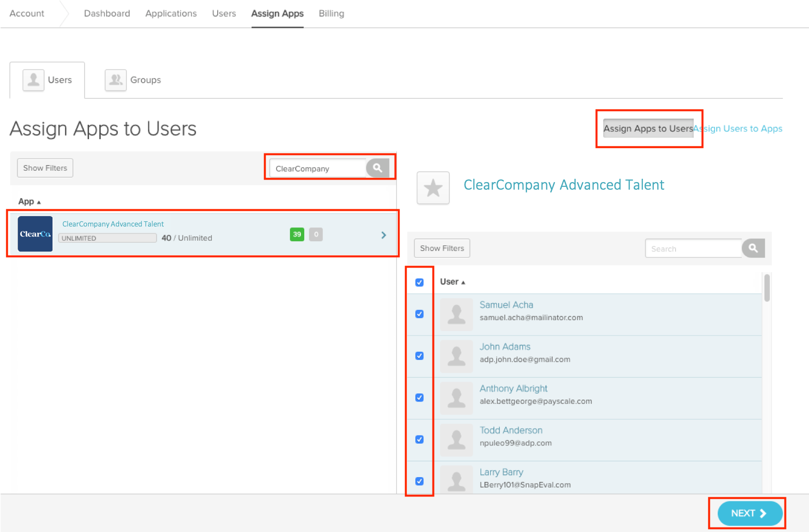The image size is (809, 532).
Task: Switch to the Users sub-tab
Action: click(x=47, y=80)
